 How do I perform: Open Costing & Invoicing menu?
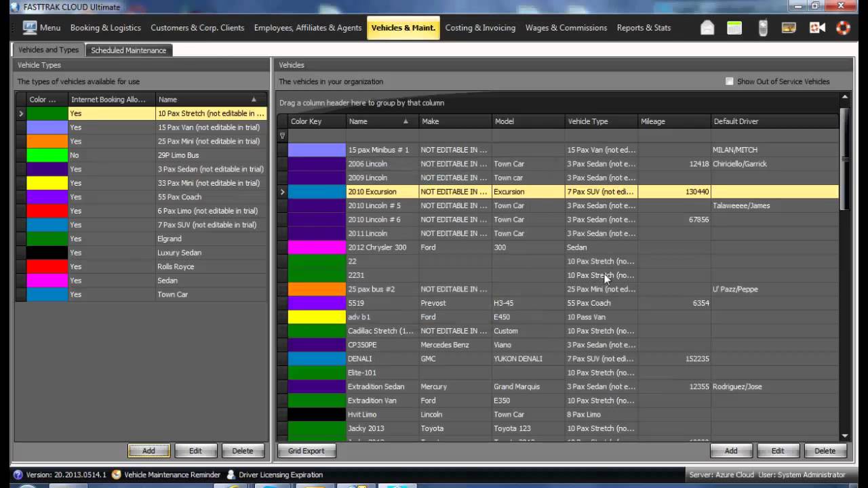coord(480,28)
